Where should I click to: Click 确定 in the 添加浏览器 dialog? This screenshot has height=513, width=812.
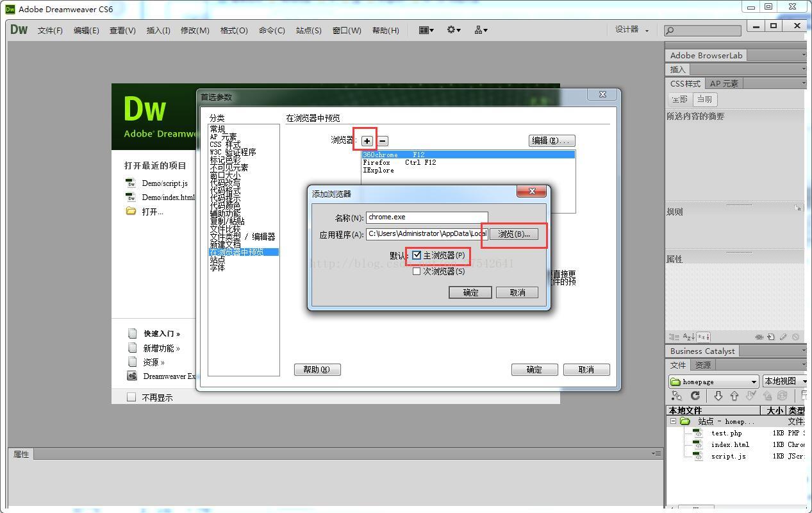[x=470, y=292]
